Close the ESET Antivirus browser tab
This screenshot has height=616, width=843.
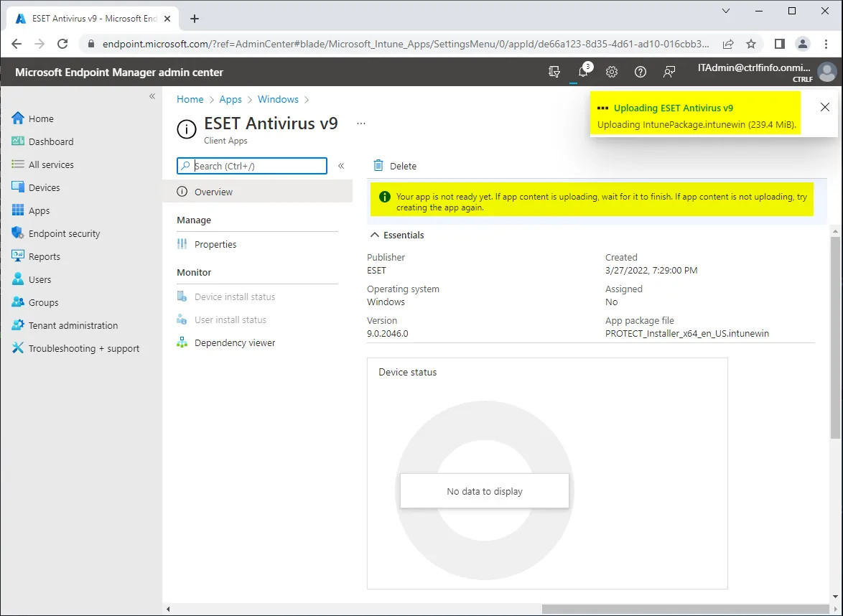coord(167,18)
